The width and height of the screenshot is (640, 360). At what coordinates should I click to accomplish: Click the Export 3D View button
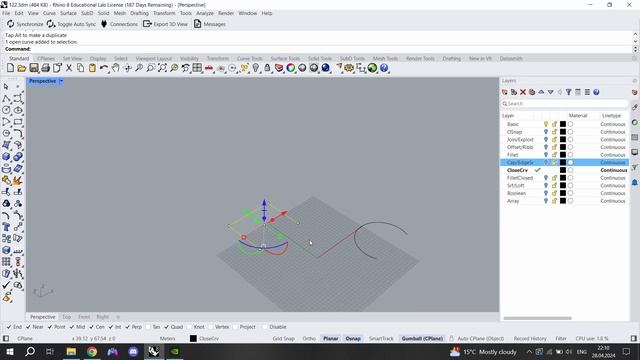click(165, 24)
